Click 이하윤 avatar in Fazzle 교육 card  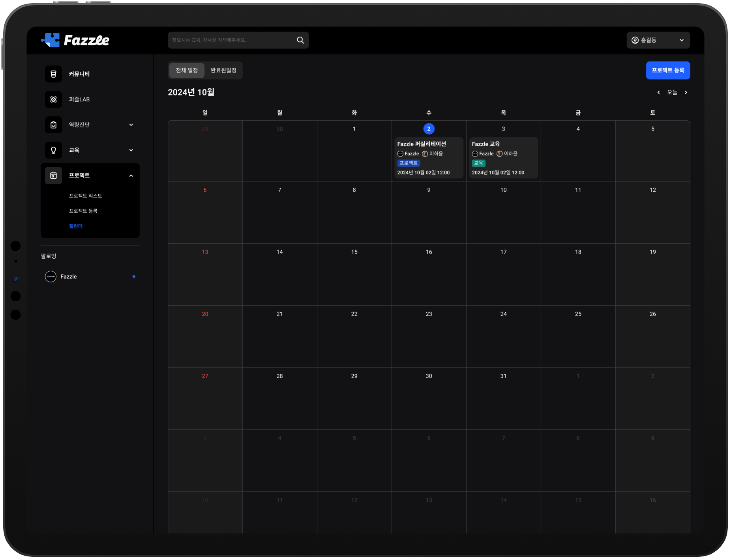tap(500, 154)
